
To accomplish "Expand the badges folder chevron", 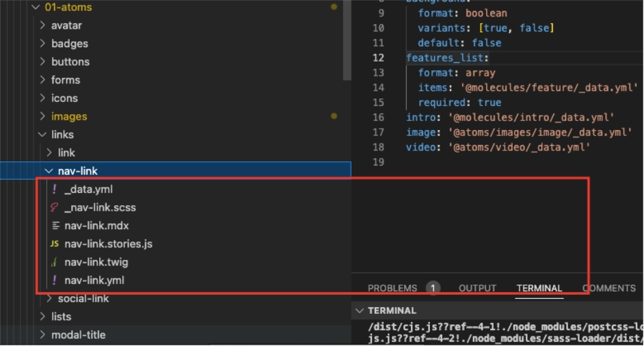I will tap(42, 44).
